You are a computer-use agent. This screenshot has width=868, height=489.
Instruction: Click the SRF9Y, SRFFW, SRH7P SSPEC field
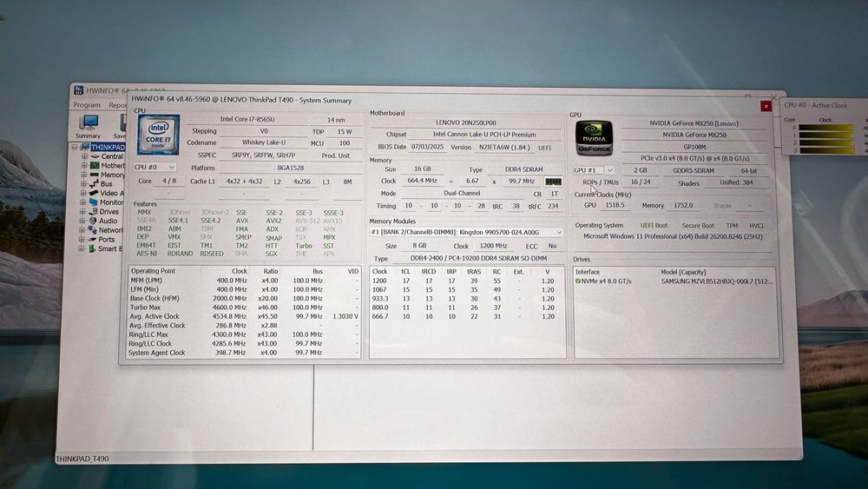tap(264, 155)
